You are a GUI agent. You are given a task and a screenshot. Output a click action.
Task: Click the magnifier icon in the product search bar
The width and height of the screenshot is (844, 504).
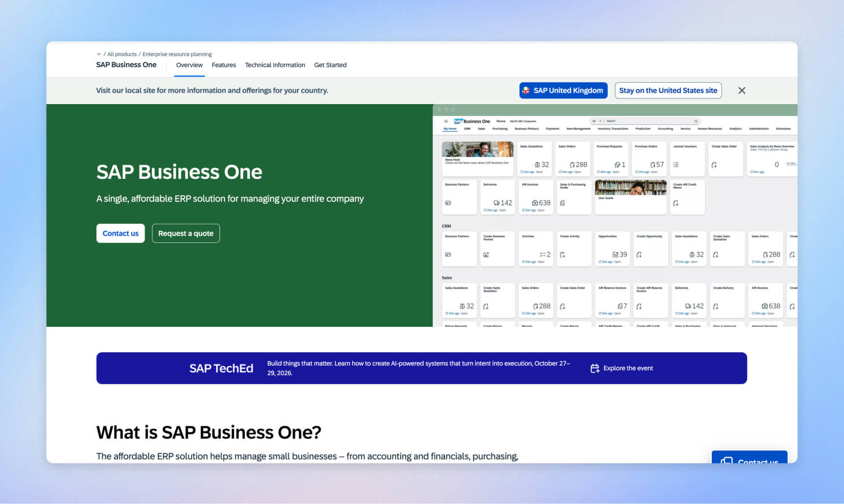pos(696,121)
